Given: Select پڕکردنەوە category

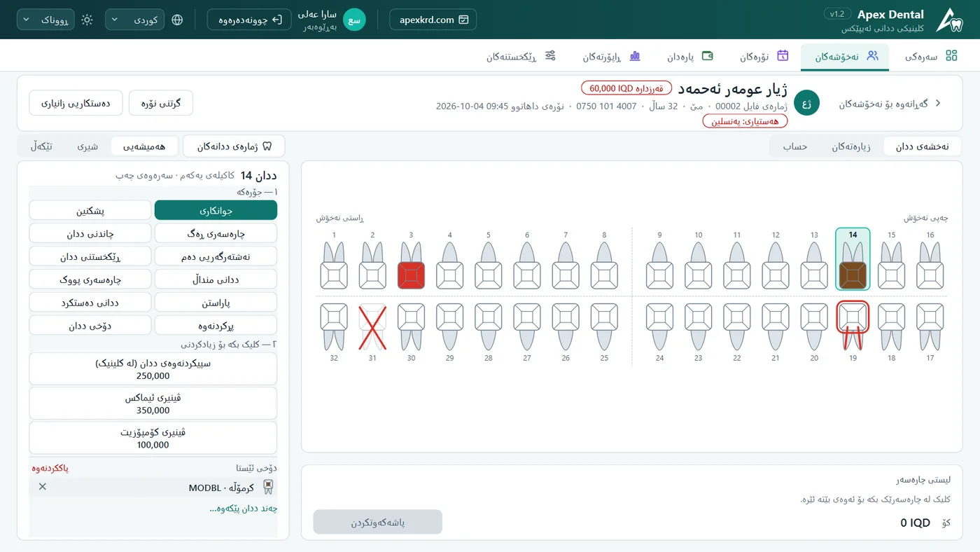Looking at the screenshot, I should [x=216, y=326].
